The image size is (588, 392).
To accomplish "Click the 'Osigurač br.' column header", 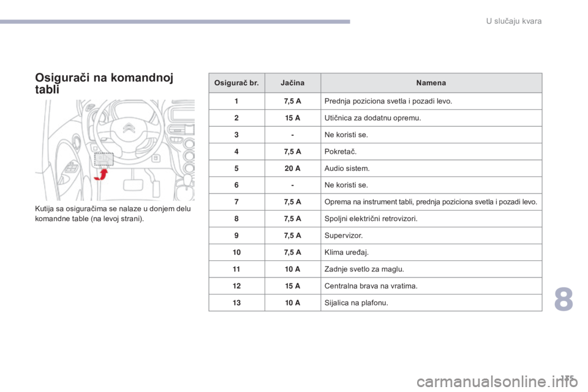I will [236, 83].
